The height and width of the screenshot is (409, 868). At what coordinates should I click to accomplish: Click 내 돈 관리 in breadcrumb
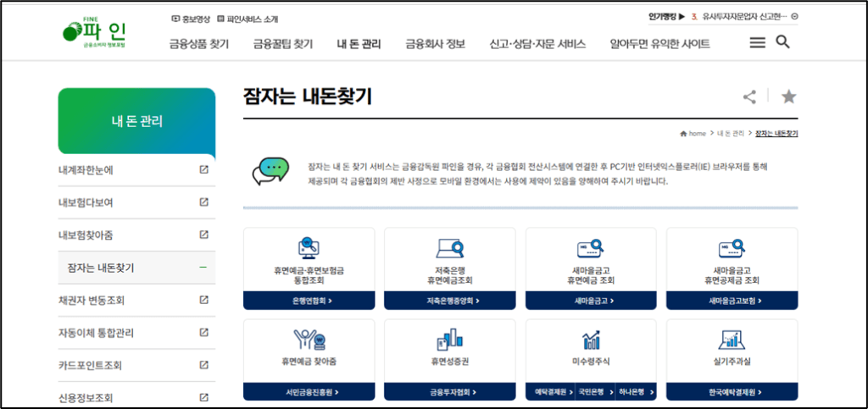coord(731,134)
